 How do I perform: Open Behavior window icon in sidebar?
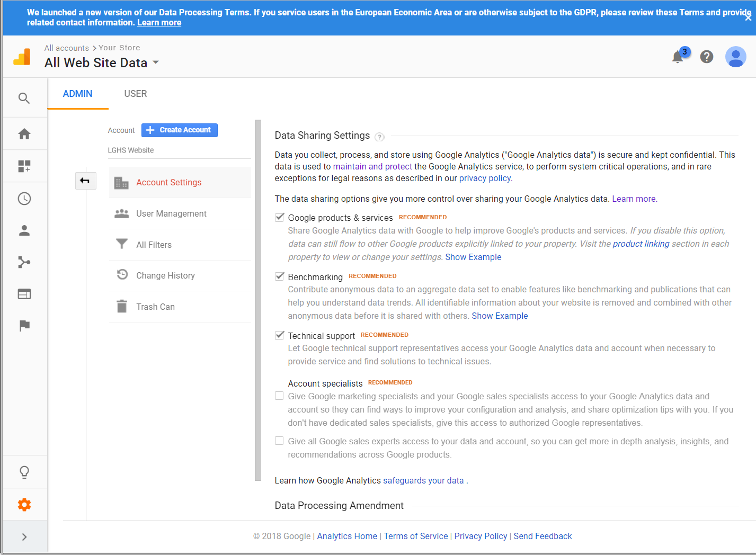tap(24, 294)
